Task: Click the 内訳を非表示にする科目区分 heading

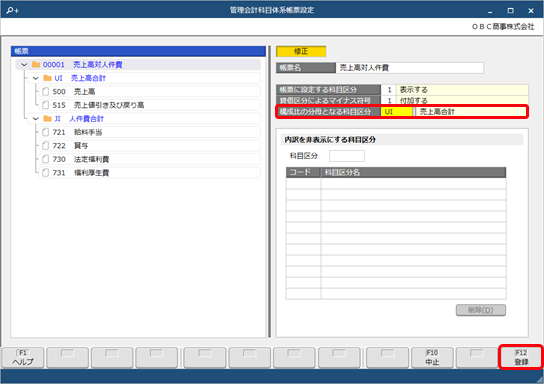Action: [330, 139]
